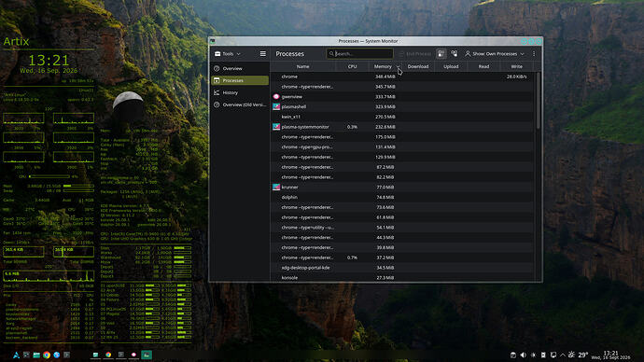Image resolution: width=644 pixels, height=362 pixels.
Task: Select the dolphin process row
Action: (402, 198)
